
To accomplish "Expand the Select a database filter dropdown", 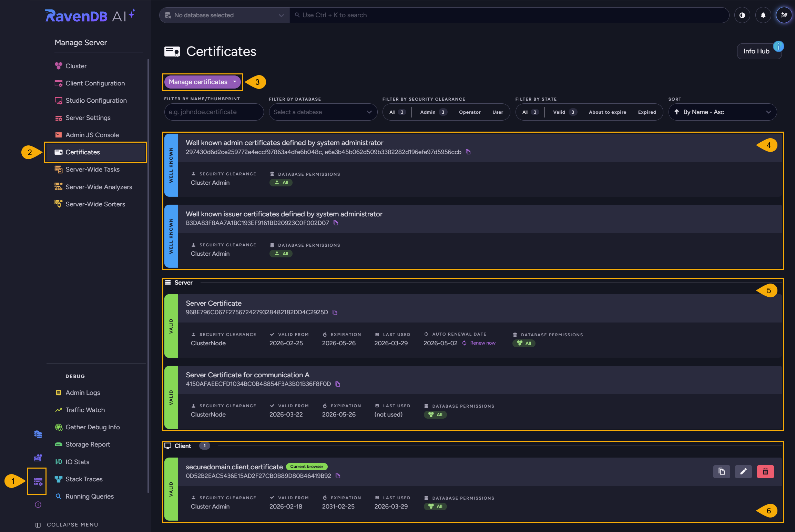I will click(x=323, y=112).
